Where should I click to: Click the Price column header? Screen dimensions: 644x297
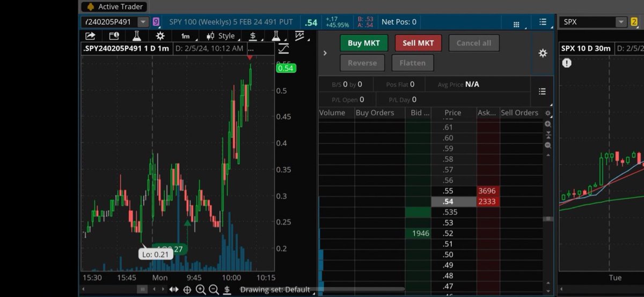tap(453, 113)
